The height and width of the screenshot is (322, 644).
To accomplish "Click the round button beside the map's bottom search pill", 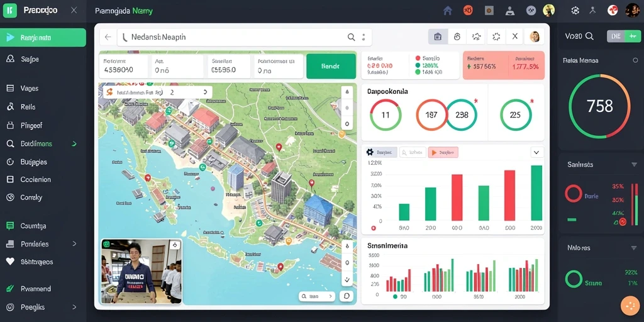I will point(347,296).
